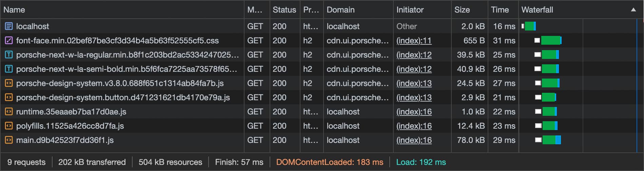Click the 16 ms time cell
This screenshot has height=171, width=644.
click(503, 26)
